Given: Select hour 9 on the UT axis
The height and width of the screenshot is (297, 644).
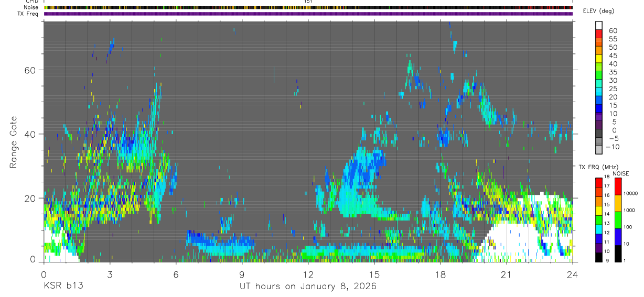Looking at the screenshot, I should [242, 274].
